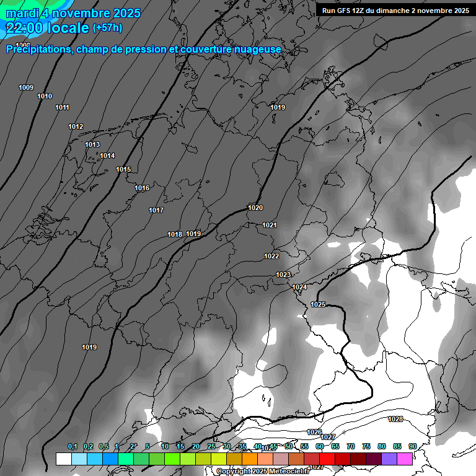Click the 1009 isobar pressure label
The width and height of the screenshot is (476, 476).
click(x=26, y=87)
